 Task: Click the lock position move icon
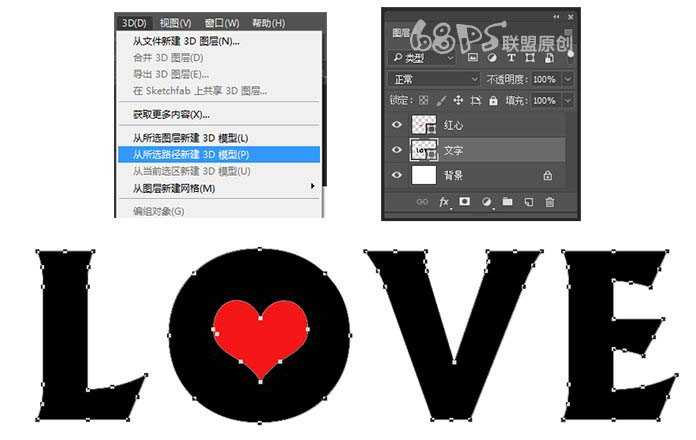[x=457, y=101]
